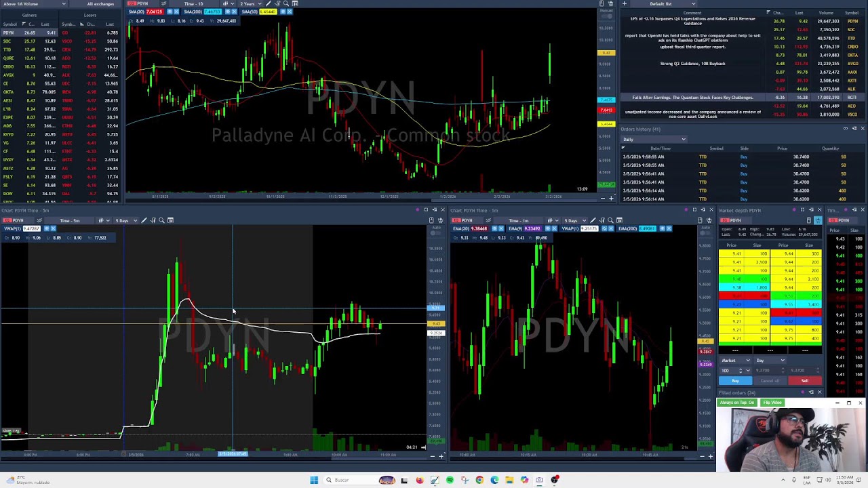Toggle EMA(200) visibility eye on 1m chart
Viewport: 868px width, 488px height.
(x=663, y=228)
